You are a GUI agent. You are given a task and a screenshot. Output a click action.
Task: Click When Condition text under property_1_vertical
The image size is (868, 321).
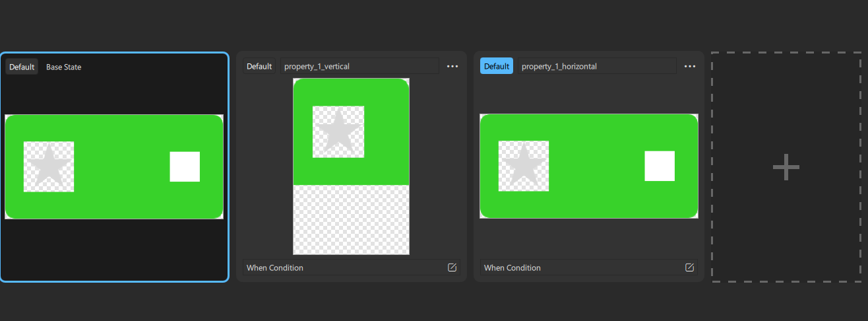coord(275,267)
